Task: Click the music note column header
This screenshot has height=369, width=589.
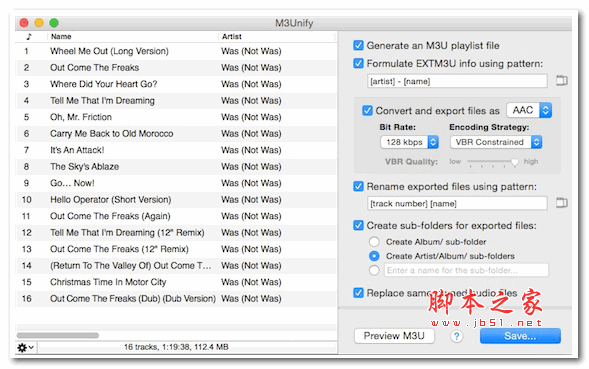Action: click(29, 36)
